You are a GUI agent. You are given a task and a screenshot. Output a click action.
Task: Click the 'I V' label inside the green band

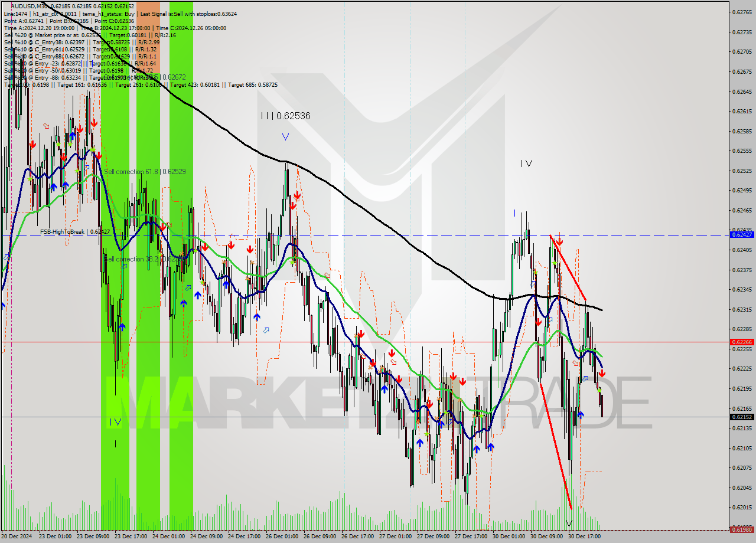(115, 422)
